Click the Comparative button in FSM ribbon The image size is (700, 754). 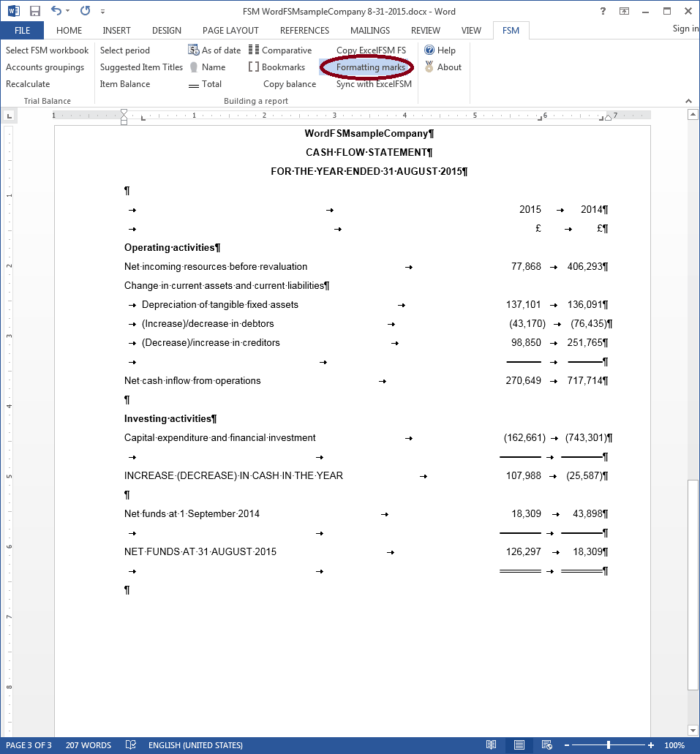(280, 50)
